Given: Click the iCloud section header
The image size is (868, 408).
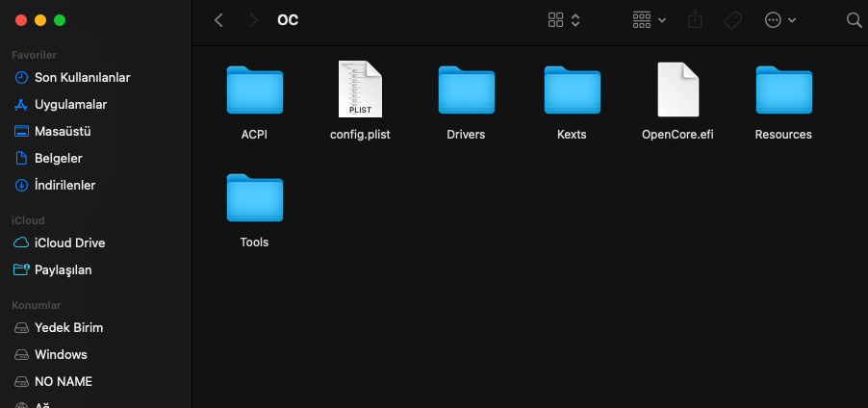Looking at the screenshot, I should point(28,220).
